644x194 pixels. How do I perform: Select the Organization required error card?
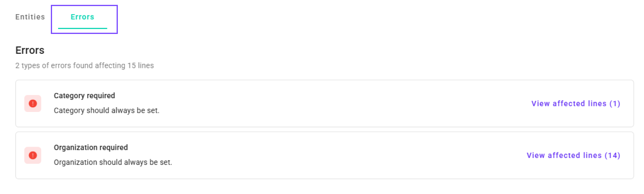324,155
